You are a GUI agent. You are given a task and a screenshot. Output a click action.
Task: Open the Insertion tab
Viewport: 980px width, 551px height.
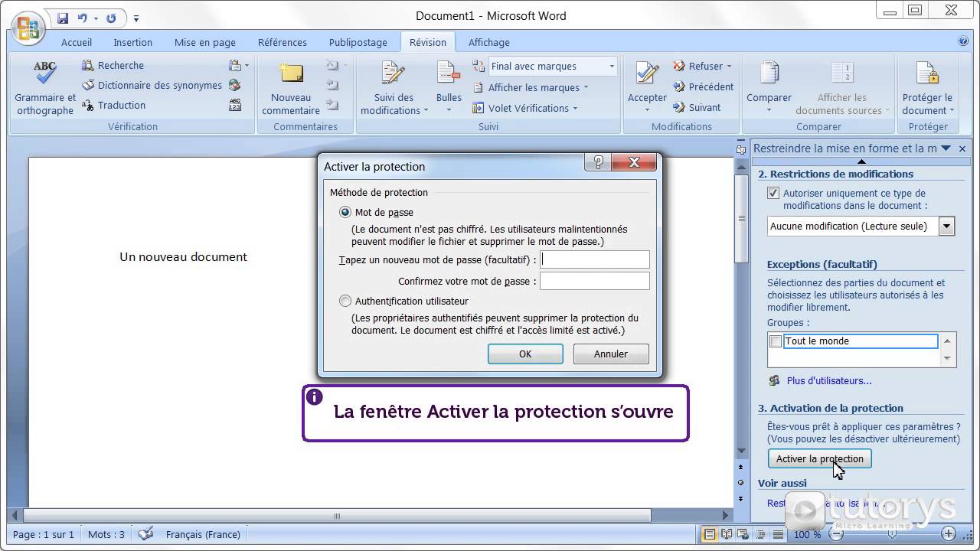tap(133, 42)
